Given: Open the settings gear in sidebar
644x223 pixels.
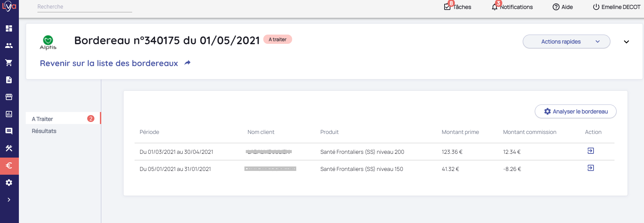Looking at the screenshot, I should click(x=9, y=183).
